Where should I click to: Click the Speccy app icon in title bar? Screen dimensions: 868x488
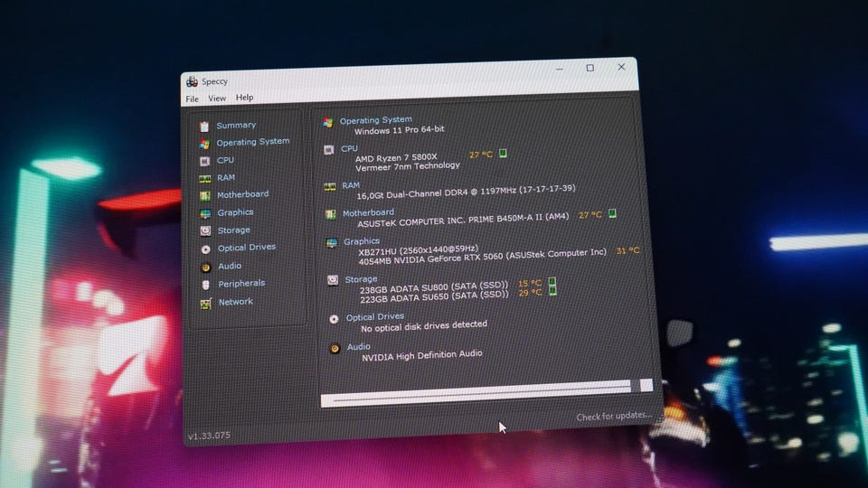click(192, 82)
